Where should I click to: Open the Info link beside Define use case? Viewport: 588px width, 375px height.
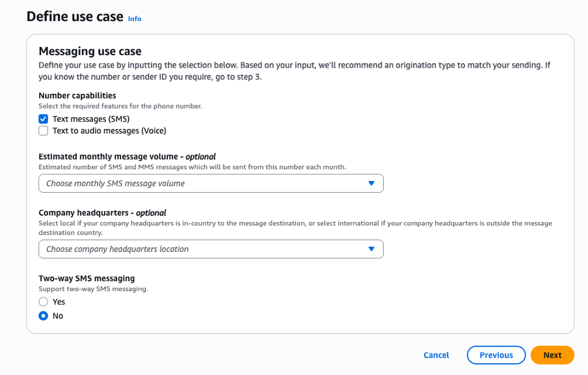(x=135, y=19)
